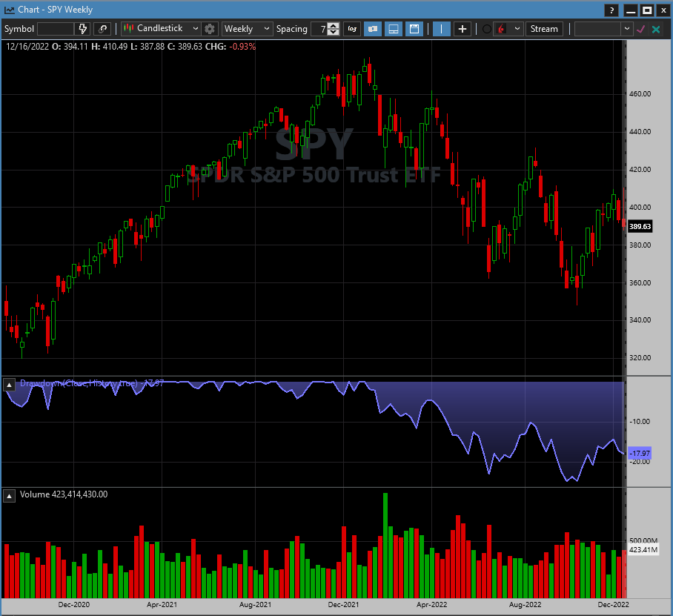Click the -17.97 drawdown value tag
This screenshot has height=616, width=673.
pos(640,453)
